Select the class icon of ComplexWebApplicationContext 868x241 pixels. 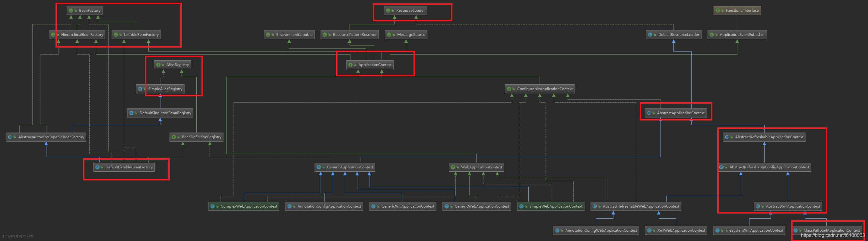[x=212, y=206]
